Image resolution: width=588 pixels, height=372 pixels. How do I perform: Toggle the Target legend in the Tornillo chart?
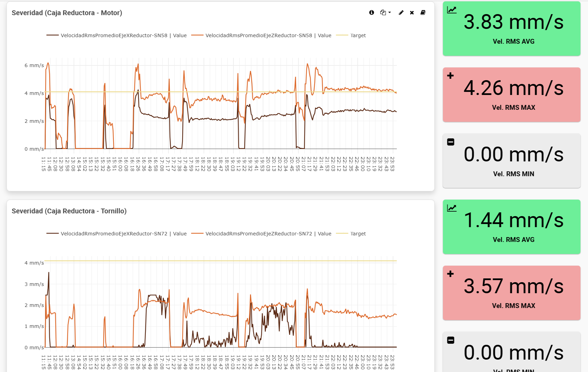click(351, 234)
